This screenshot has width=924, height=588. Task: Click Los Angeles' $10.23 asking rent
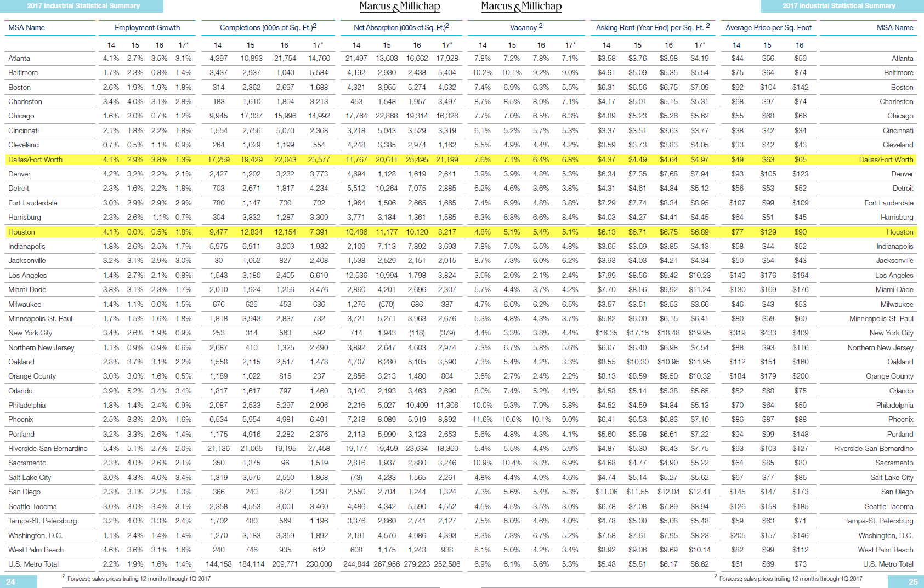(x=700, y=275)
